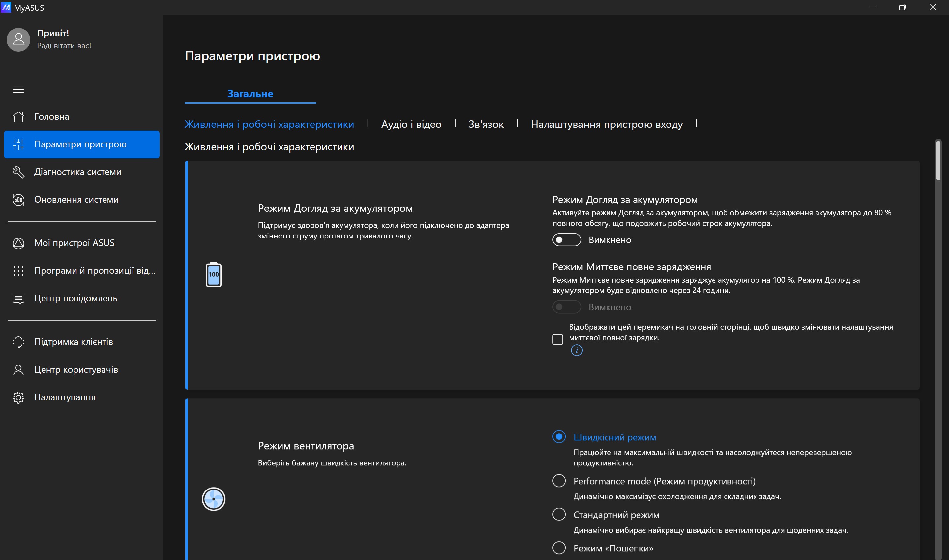The width and height of the screenshot is (949, 560).
Task: Click the MyASUS logo icon in title bar
Action: pos(6,7)
